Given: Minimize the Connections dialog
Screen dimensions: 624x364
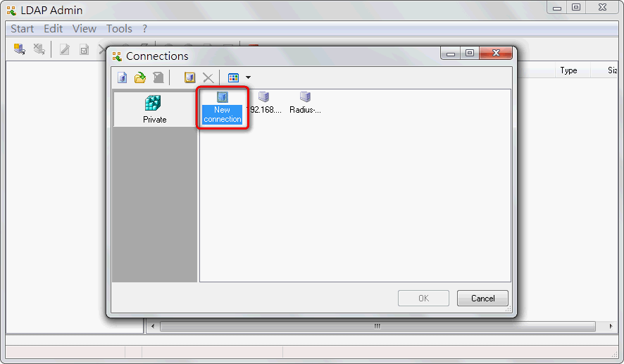Looking at the screenshot, I should click(451, 54).
